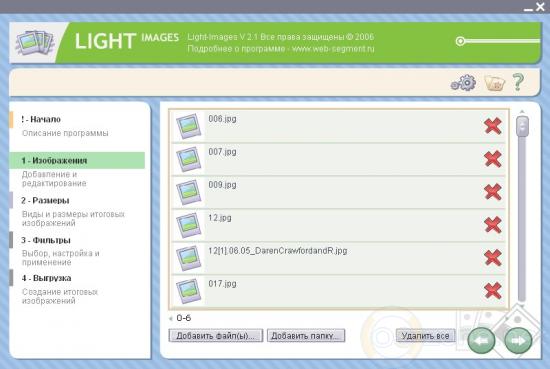
Task: Select the file name 12.jpg
Action: 220,218
